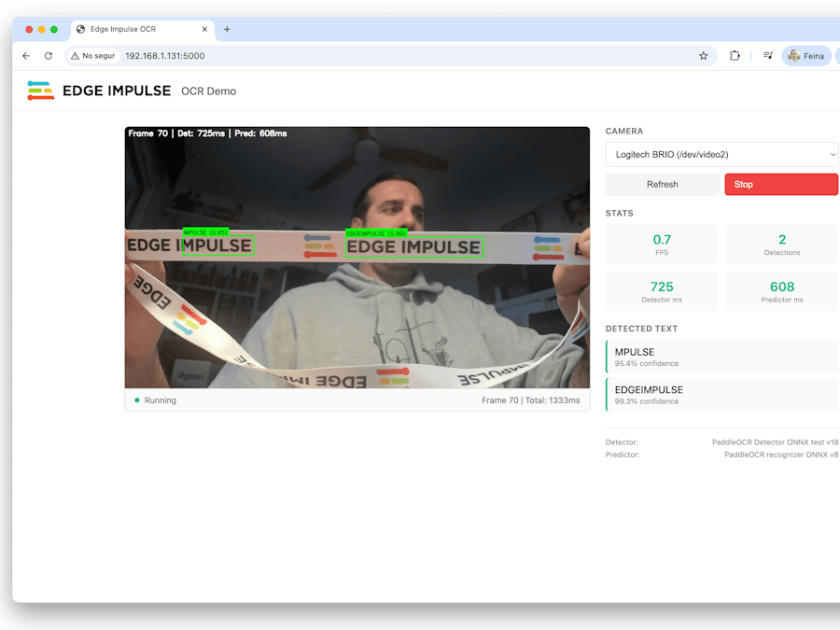This screenshot has height=630, width=840.
Task: Click the STATS section heading
Action: (620, 213)
